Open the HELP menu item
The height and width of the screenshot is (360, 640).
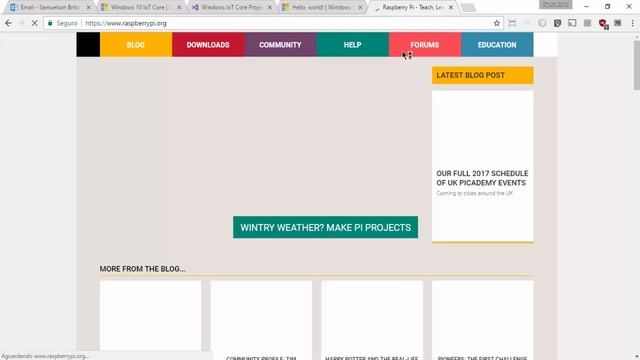coord(353,45)
